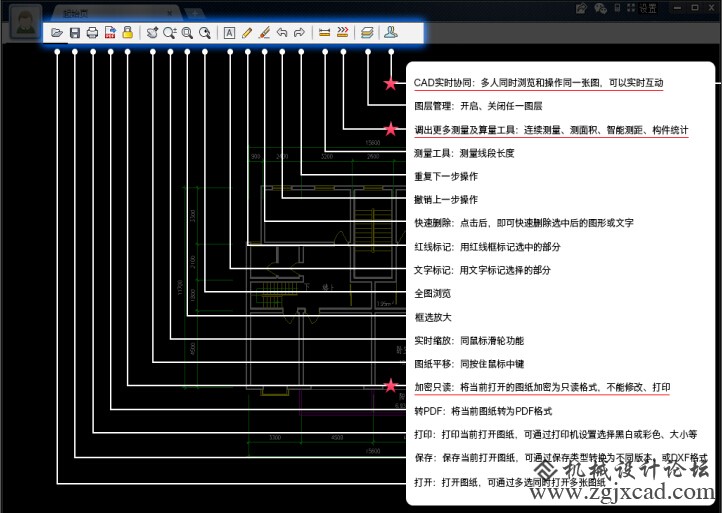Maximize the CAD viewer window
This screenshot has width=722, height=513.
[x=695, y=7]
